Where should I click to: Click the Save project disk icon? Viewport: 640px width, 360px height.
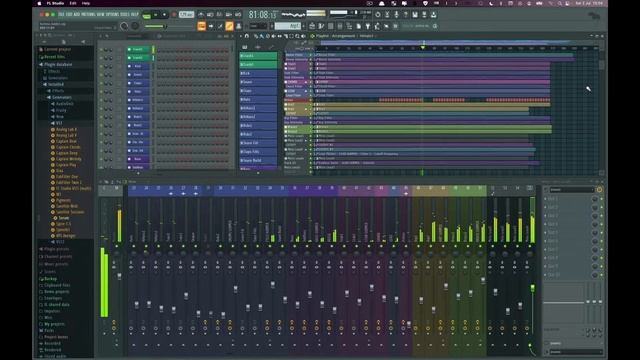[415, 15]
